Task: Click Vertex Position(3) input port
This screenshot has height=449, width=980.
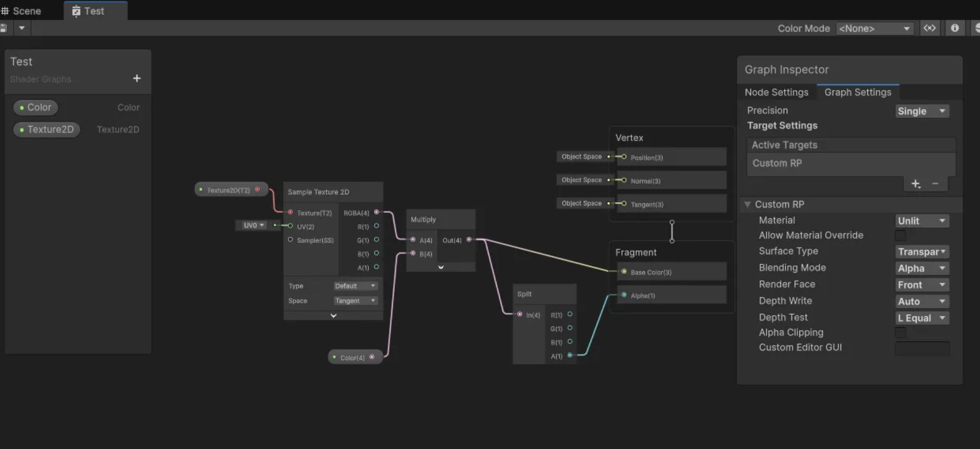Action: point(624,157)
